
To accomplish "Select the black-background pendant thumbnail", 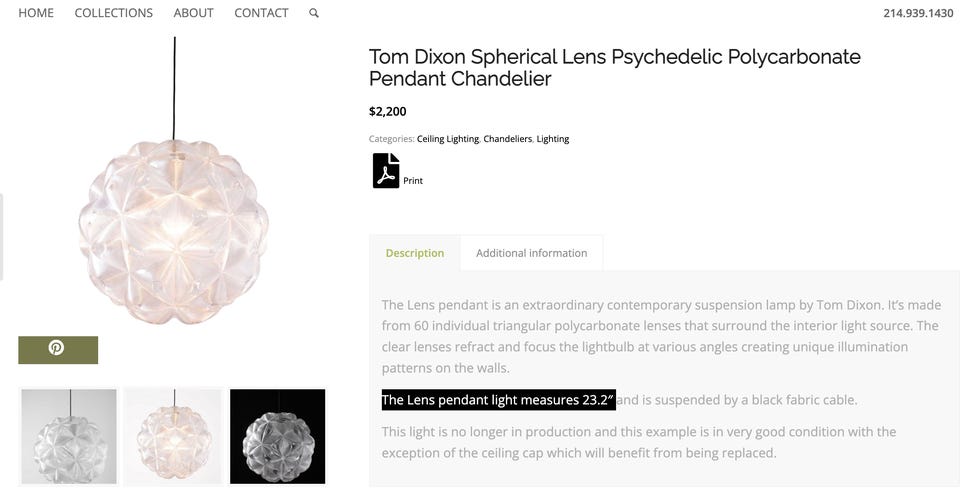I will click(x=278, y=436).
